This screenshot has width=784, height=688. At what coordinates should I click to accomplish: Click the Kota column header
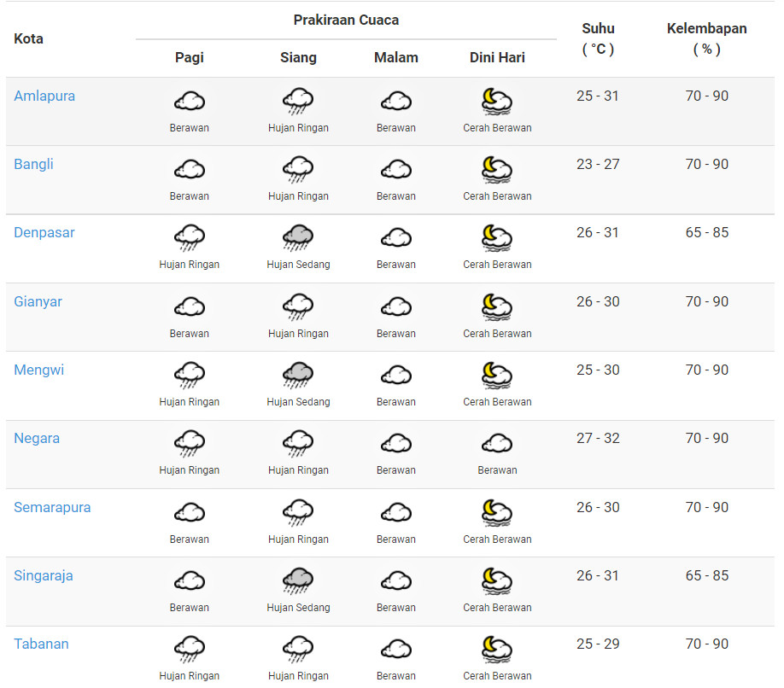tap(28, 38)
